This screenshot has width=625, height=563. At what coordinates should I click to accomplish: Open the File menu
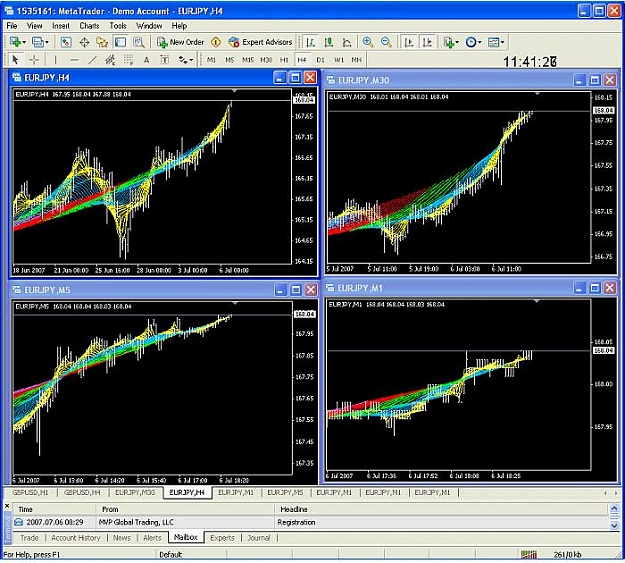pyautogui.click(x=12, y=26)
